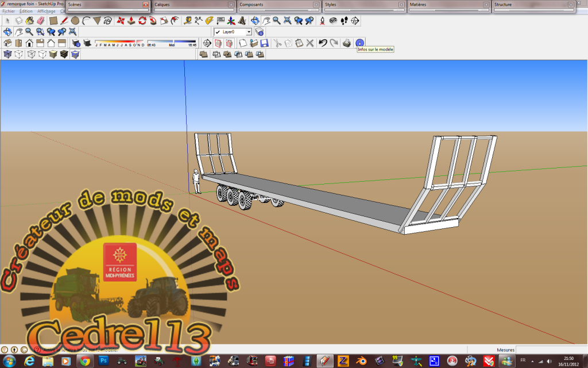The height and width of the screenshot is (368, 588).
Task: Choose the Protractor tool
Action: [209, 21]
